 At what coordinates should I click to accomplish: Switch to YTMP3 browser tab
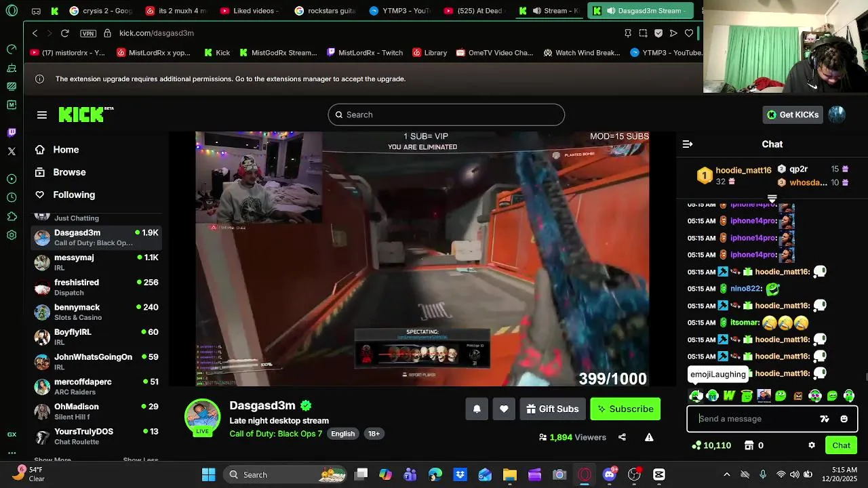point(400,11)
